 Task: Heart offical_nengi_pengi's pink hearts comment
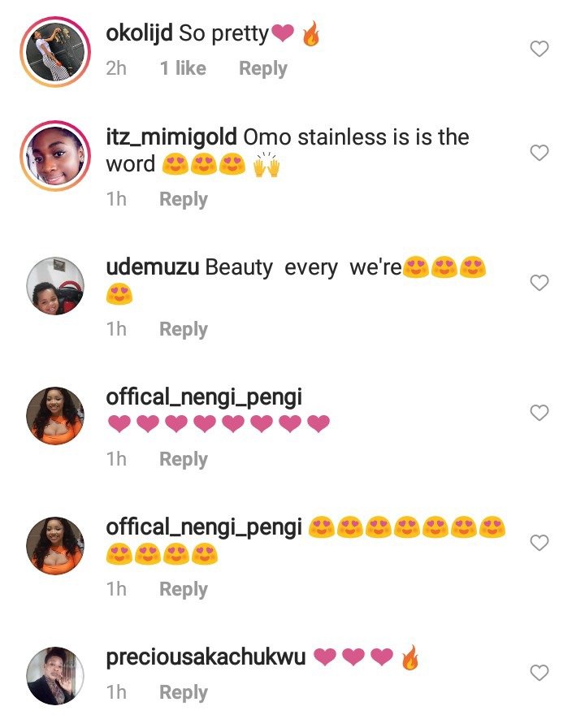coord(539,413)
